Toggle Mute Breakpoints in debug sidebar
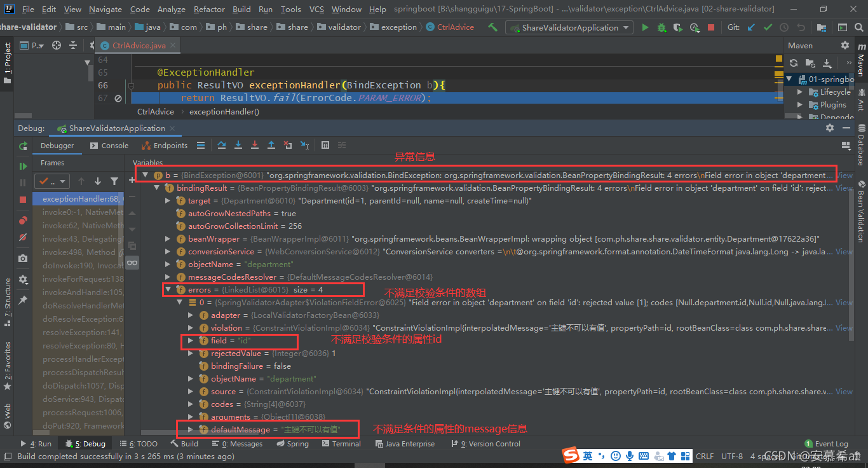 tap(23, 237)
